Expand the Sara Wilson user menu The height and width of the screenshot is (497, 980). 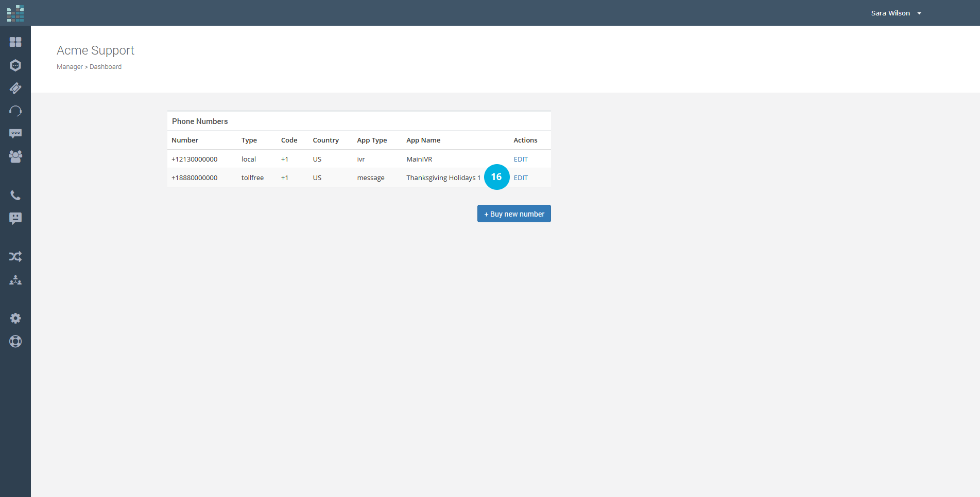[896, 13]
